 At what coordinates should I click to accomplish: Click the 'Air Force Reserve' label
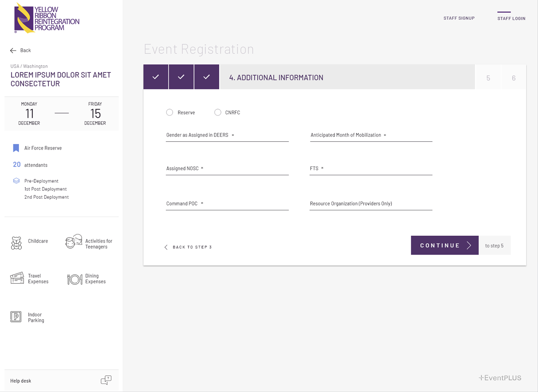(x=43, y=148)
